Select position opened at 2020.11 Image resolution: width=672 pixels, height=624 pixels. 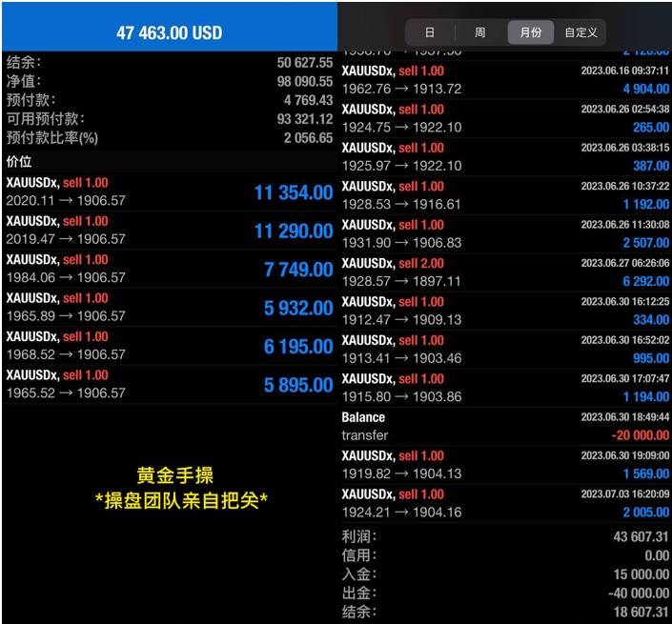coord(170,191)
